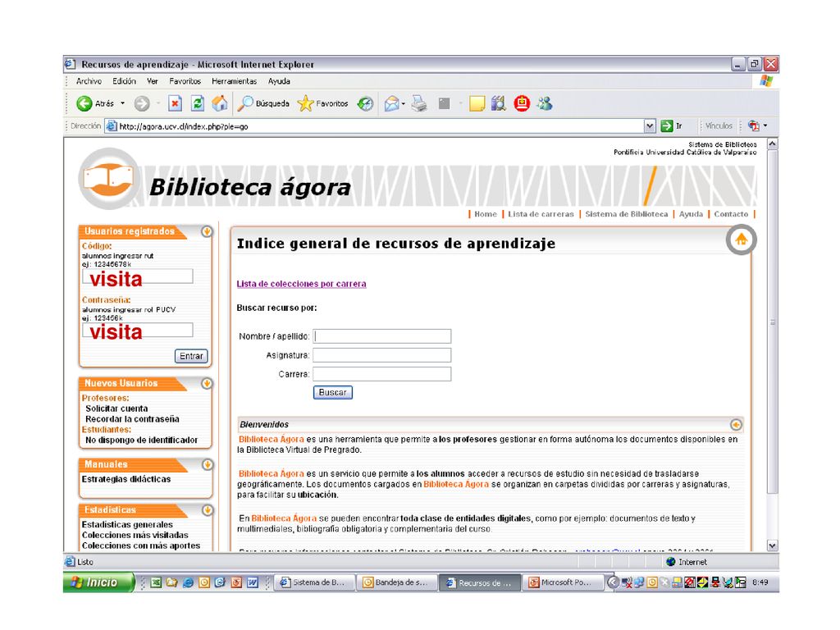This screenshot has width=840, height=630.
Task: Print the page with the printer icon
Action: coord(419,103)
